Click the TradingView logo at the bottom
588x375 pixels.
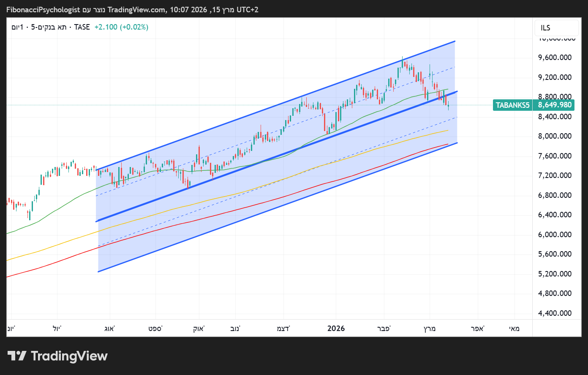coord(57,356)
